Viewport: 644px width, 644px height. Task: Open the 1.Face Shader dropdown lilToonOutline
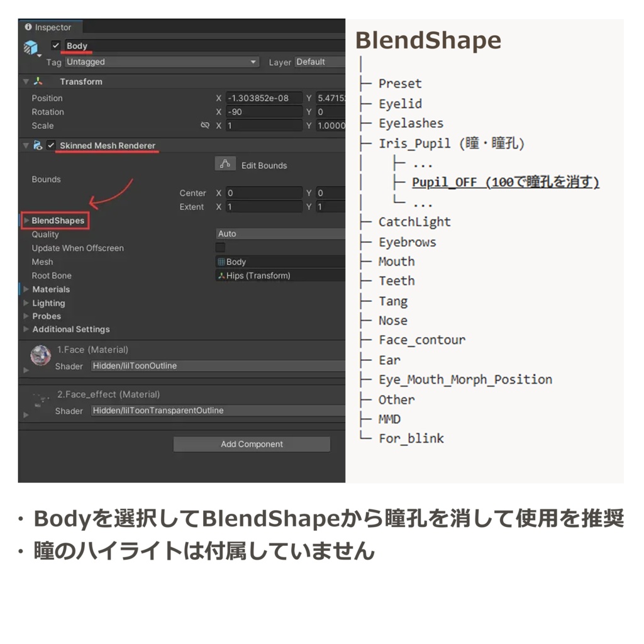(218, 366)
